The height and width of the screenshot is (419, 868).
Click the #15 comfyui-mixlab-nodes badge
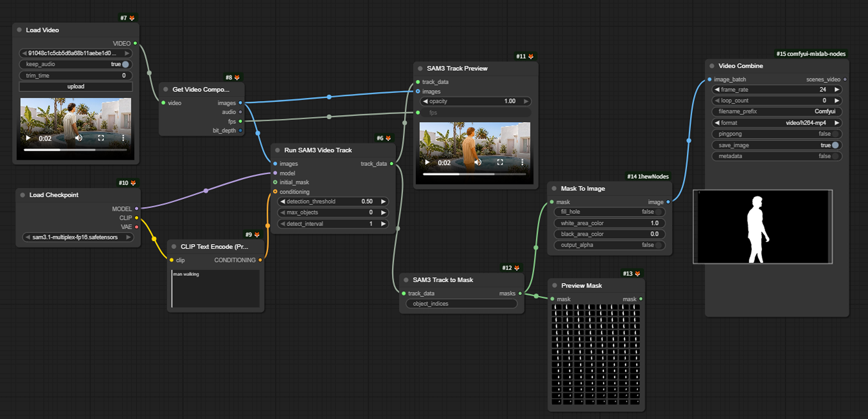(811, 54)
